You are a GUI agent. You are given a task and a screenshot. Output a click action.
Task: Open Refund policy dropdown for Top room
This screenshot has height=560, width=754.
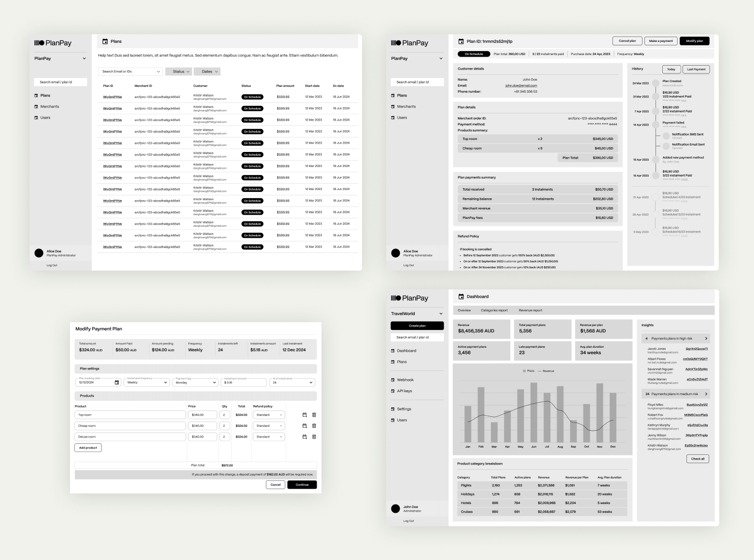tap(269, 415)
